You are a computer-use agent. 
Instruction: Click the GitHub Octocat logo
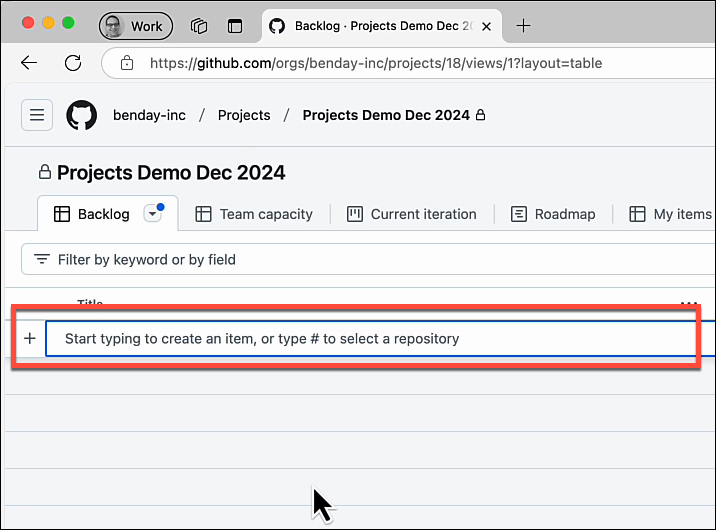(x=82, y=115)
